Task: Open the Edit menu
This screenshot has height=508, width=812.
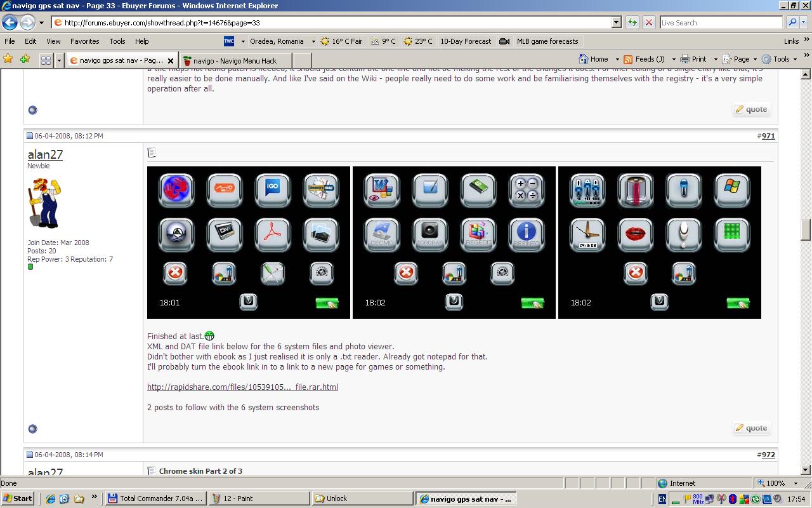Action: (30, 41)
